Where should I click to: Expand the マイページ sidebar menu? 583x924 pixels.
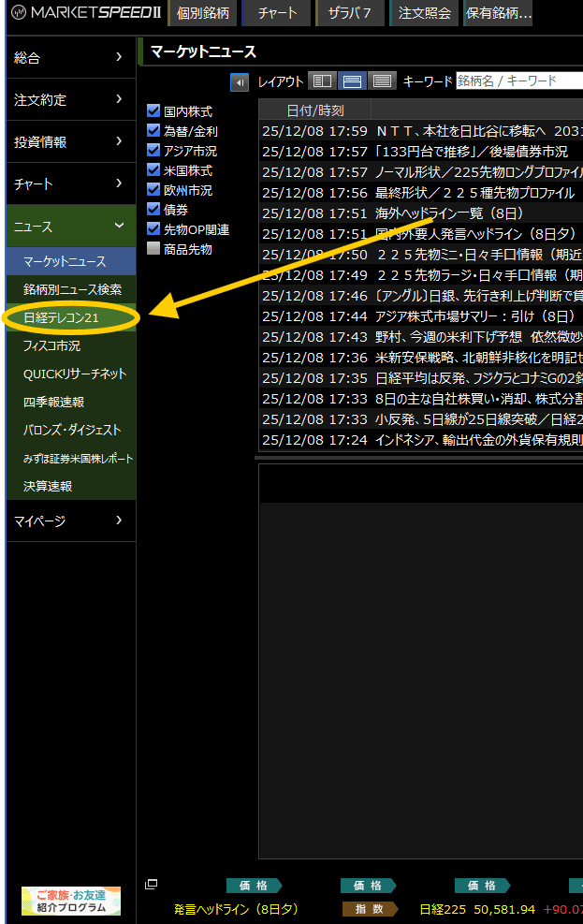pyautogui.click(x=71, y=521)
